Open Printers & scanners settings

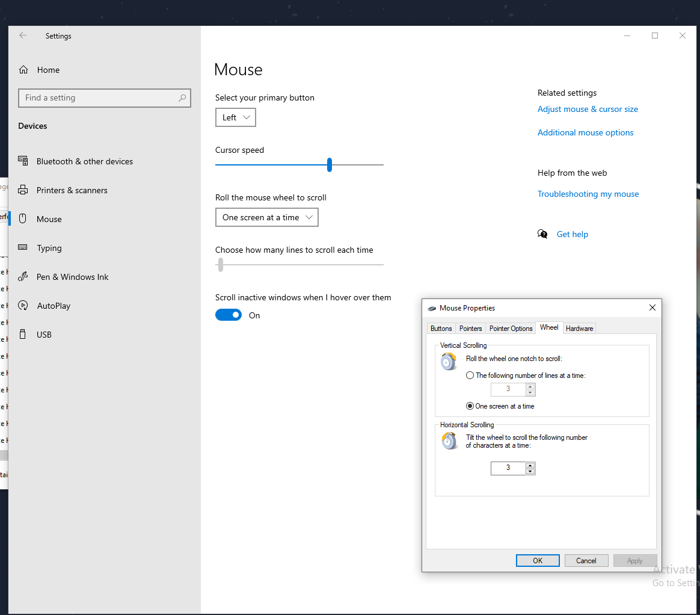[72, 190]
